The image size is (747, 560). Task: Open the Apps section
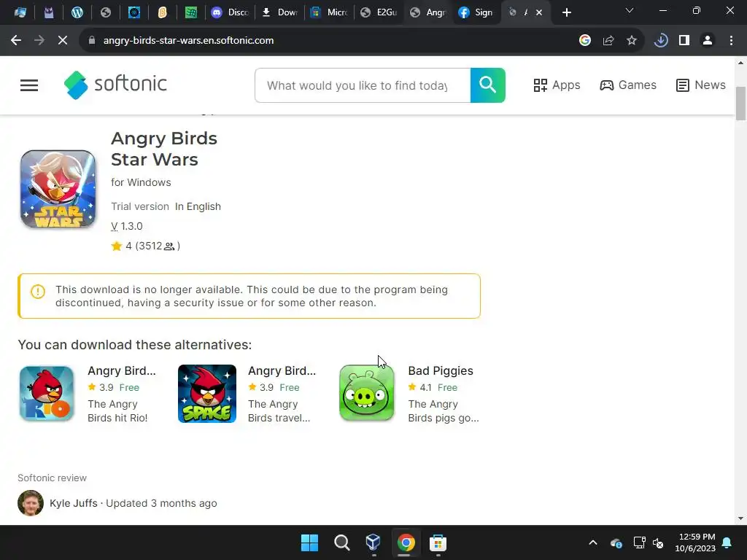click(557, 85)
